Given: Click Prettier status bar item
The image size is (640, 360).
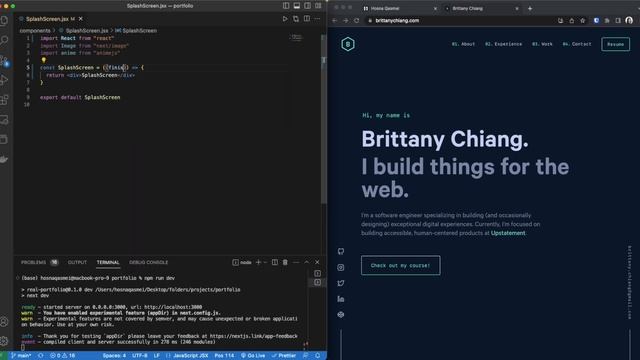Looking at the screenshot, I should tap(284, 356).
